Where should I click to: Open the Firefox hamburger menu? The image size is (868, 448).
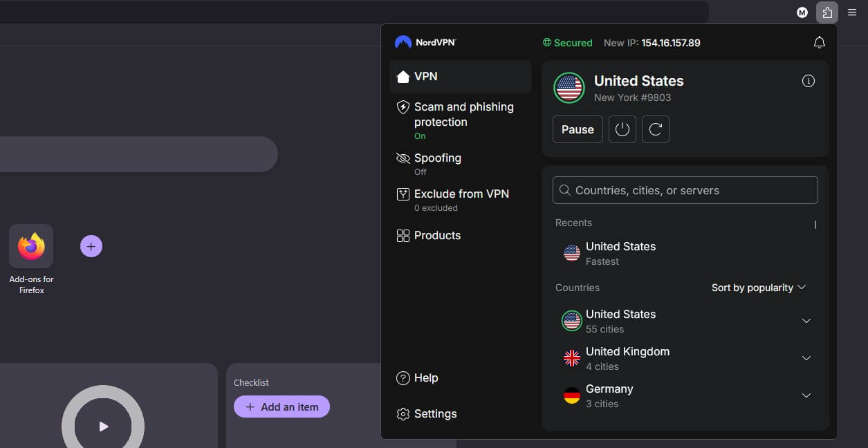(x=852, y=12)
